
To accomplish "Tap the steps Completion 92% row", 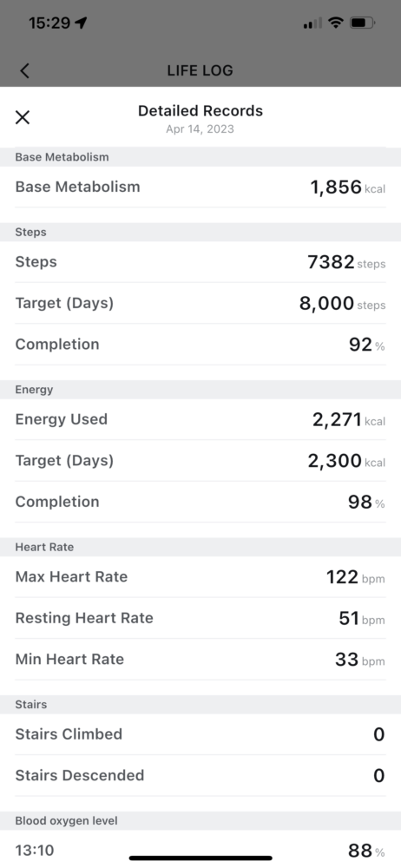I will pyautogui.click(x=200, y=345).
